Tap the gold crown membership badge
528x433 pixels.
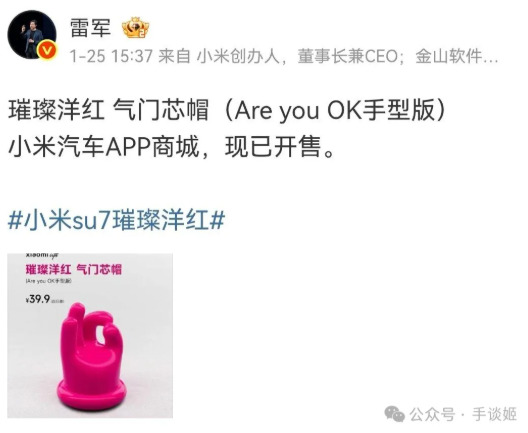click(135, 28)
